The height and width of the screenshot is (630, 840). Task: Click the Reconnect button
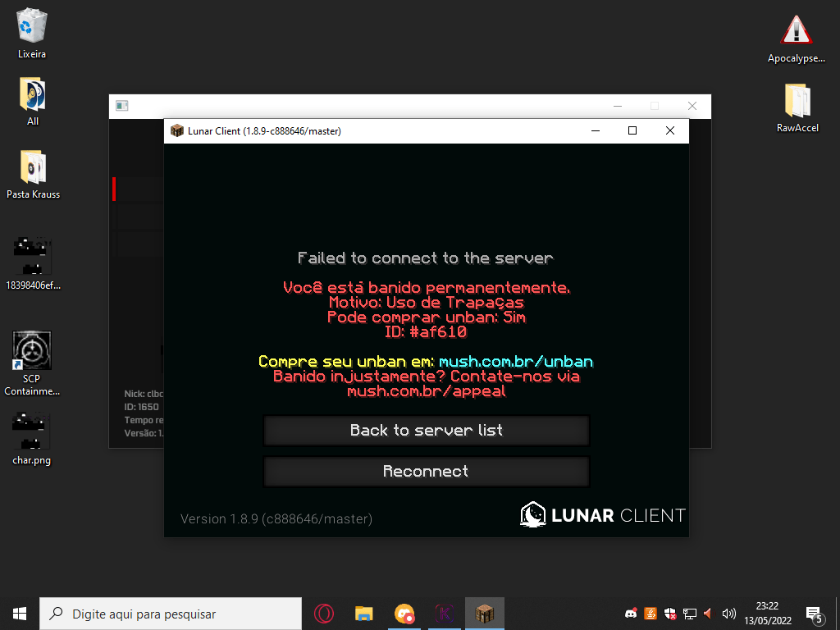click(427, 472)
